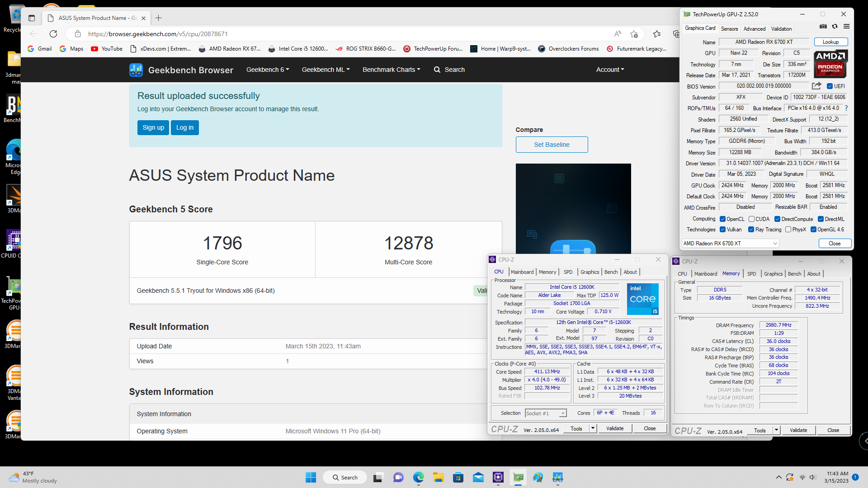
Task: Click Validate in the left CPU-Z window
Action: coord(615,428)
